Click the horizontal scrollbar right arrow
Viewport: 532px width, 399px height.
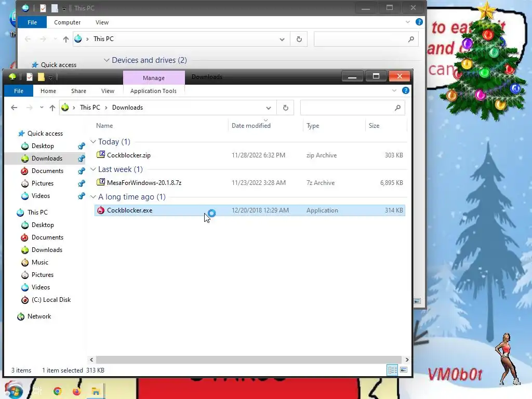pyautogui.click(x=407, y=360)
